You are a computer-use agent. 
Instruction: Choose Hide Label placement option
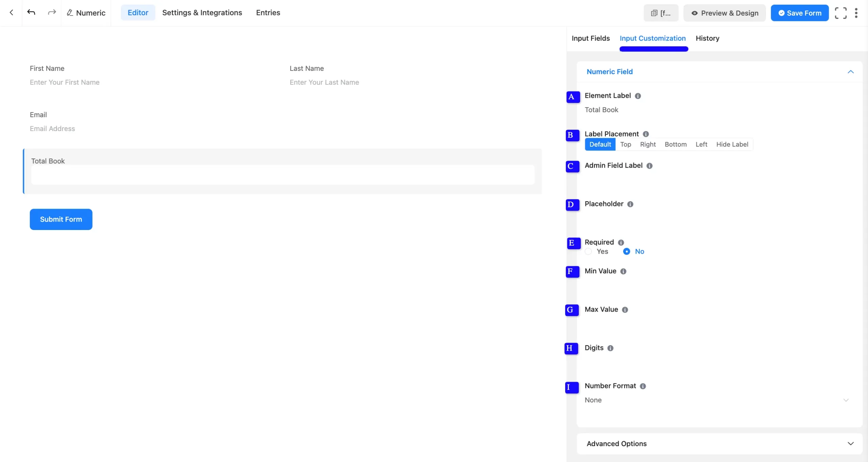tap(732, 144)
